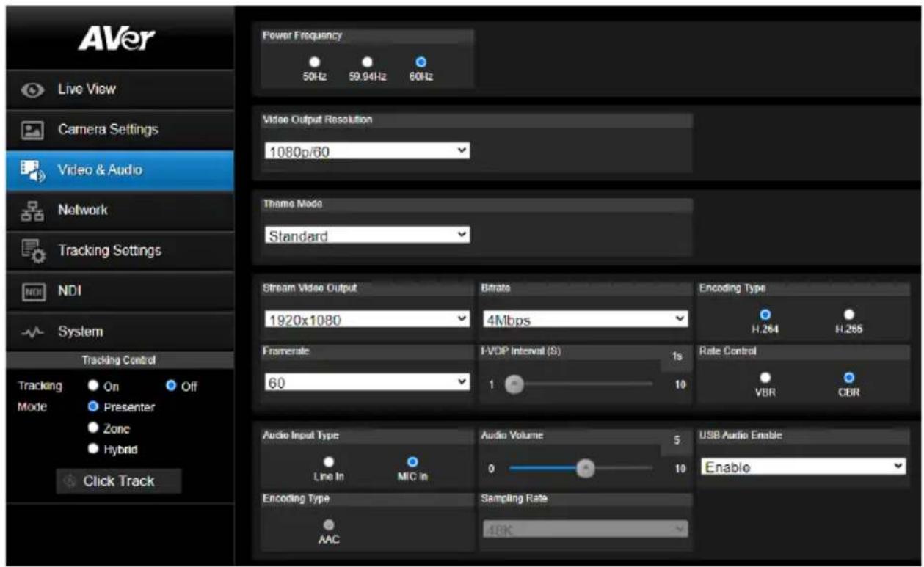This screenshot has width=924, height=567.
Task: Select Hybrid tracking mode
Action: (93, 449)
